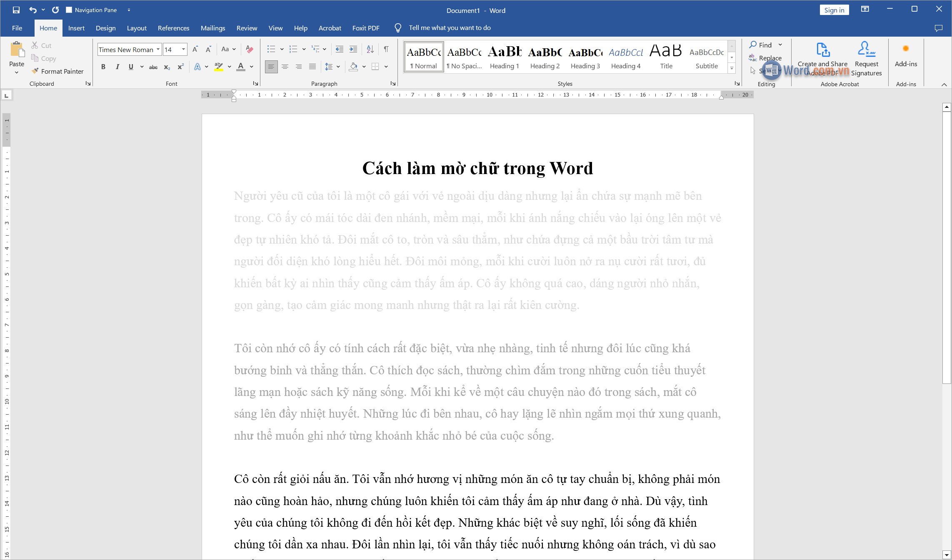Open the Font dialog launcher
The image size is (952, 560).
tap(255, 84)
